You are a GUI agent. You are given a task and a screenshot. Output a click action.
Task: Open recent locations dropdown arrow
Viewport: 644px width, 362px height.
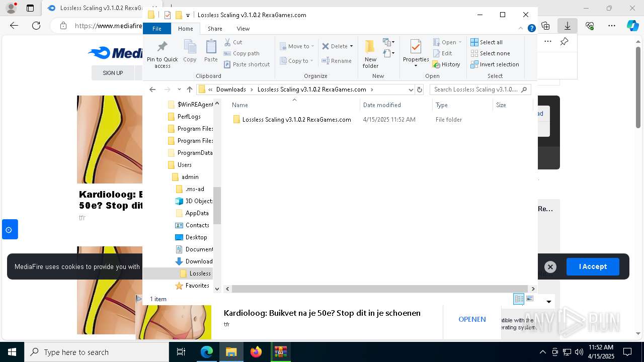179,89
